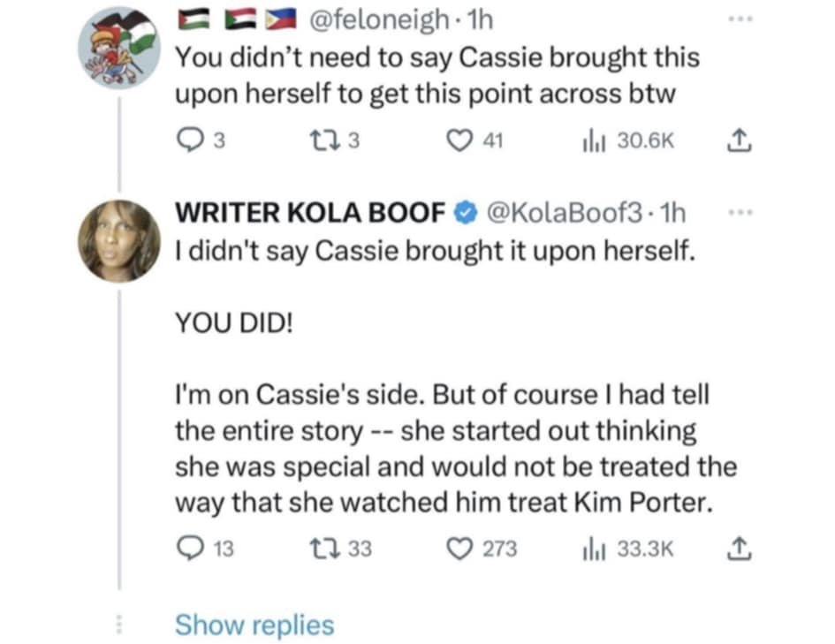This screenshot has height=644, width=835.
Task: View analytics for the @feloneigh tweet
Action: (x=590, y=139)
